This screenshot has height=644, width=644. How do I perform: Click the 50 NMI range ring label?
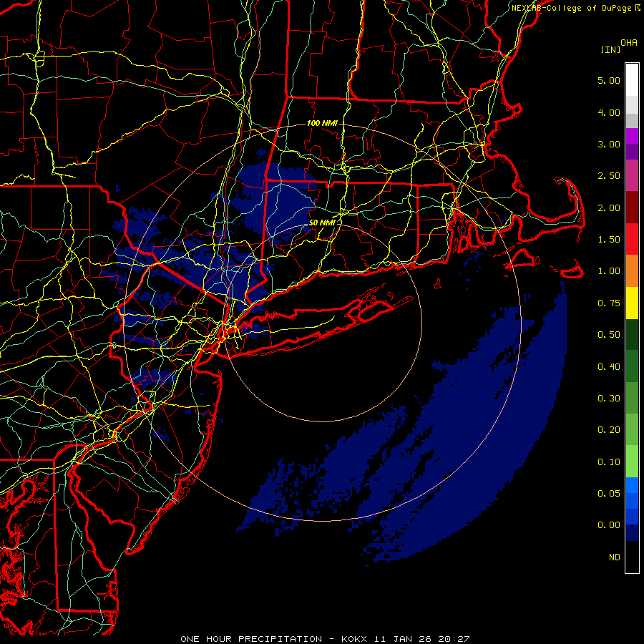(x=322, y=223)
